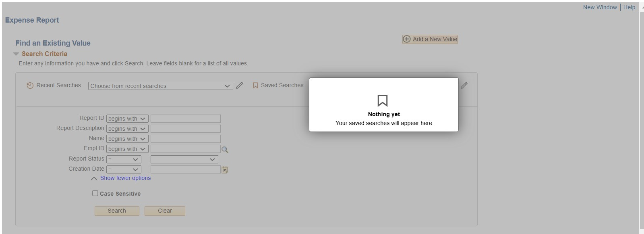Viewport: 644px width, 234px height.
Task: Click the bookmark icon in Nothing yet popup
Action: pyautogui.click(x=383, y=100)
